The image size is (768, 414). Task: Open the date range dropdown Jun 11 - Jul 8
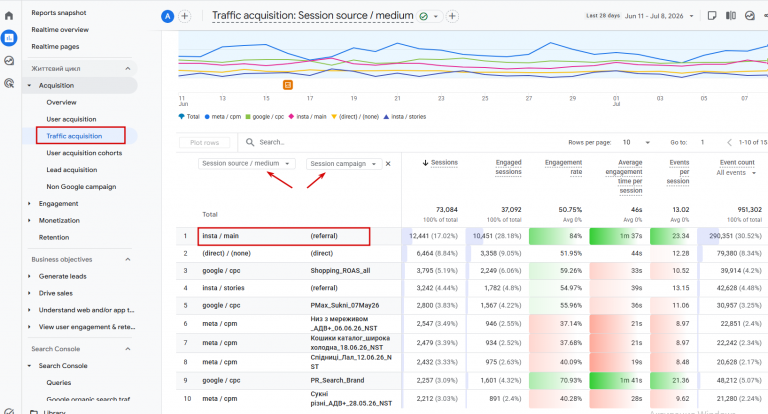coord(659,16)
